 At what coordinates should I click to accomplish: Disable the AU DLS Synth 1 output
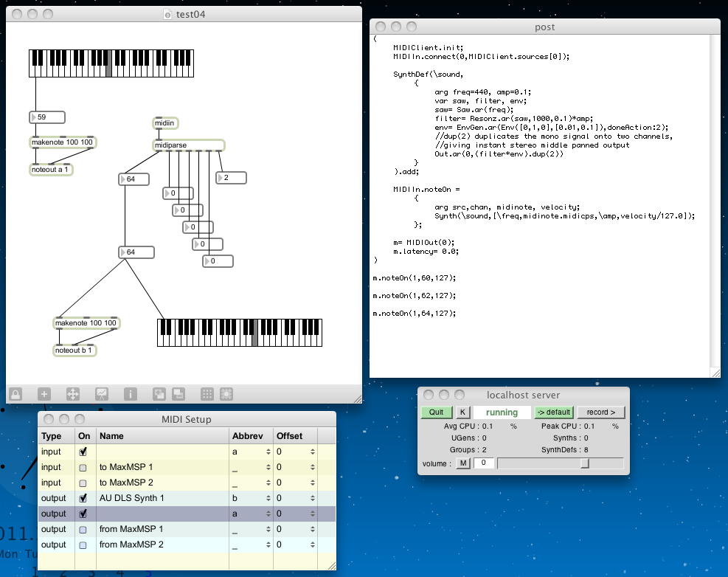point(83,498)
